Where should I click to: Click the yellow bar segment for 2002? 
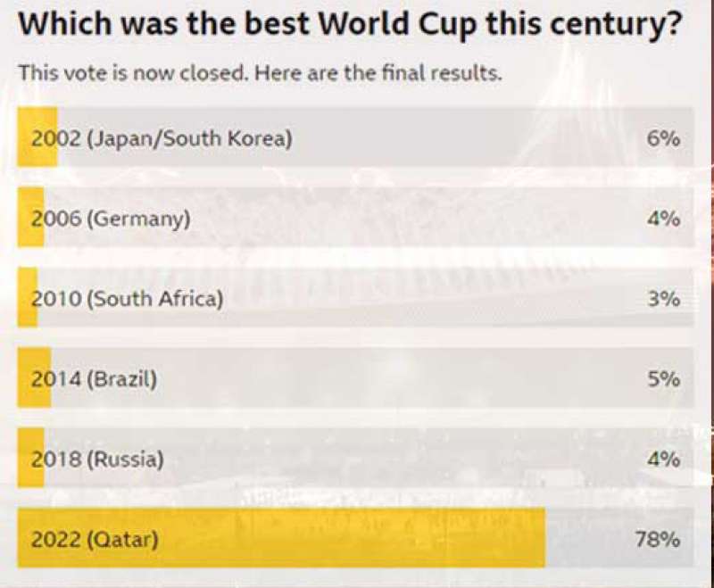pyautogui.click(x=37, y=137)
